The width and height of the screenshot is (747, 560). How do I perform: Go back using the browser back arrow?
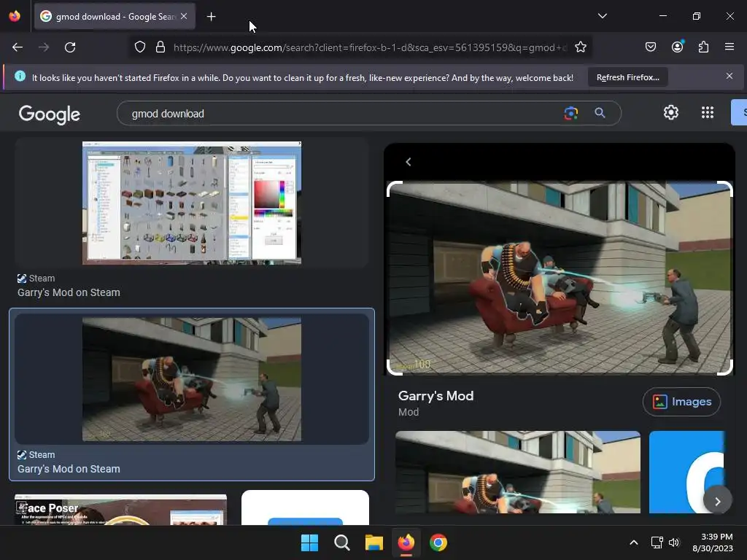(x=18, y=47)
